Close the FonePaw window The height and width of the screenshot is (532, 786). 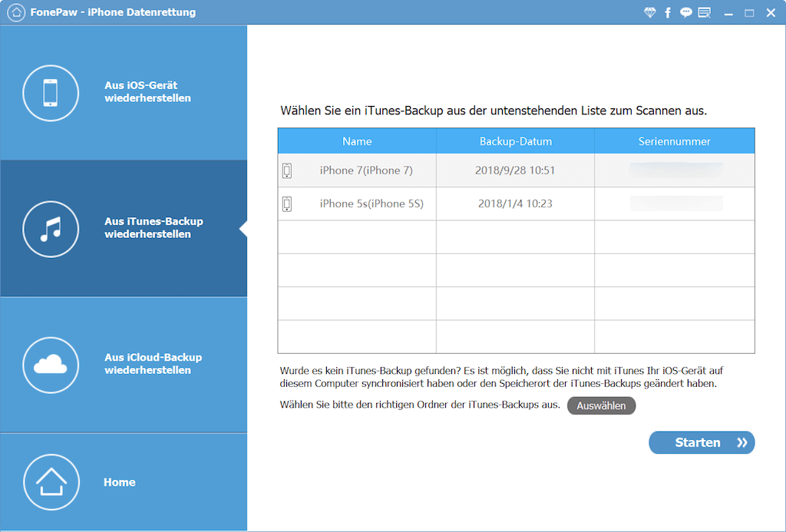(771, 13)
